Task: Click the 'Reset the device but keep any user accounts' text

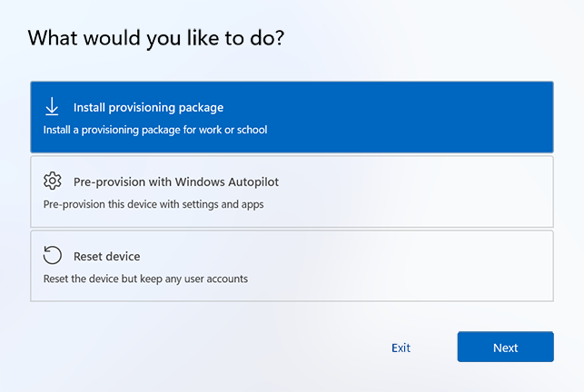Action: pyautogui.click(x=145, y=279)
